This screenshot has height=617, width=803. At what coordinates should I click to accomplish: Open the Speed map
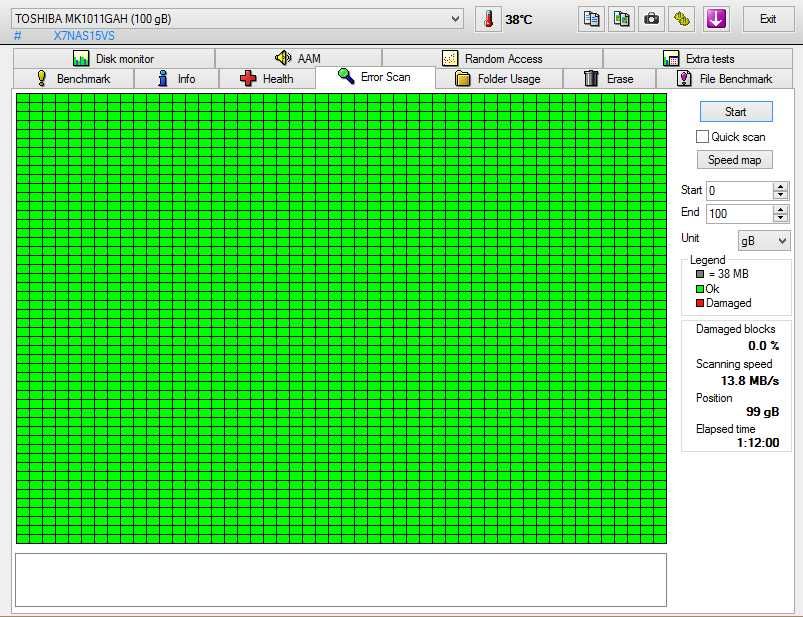[x=734, y=160]
